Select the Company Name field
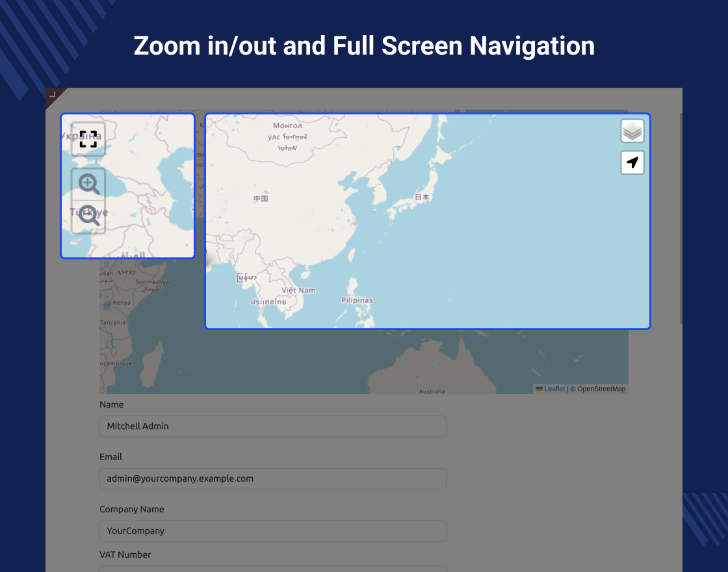This screenshot has width=728, height=572. pos(272,531)
